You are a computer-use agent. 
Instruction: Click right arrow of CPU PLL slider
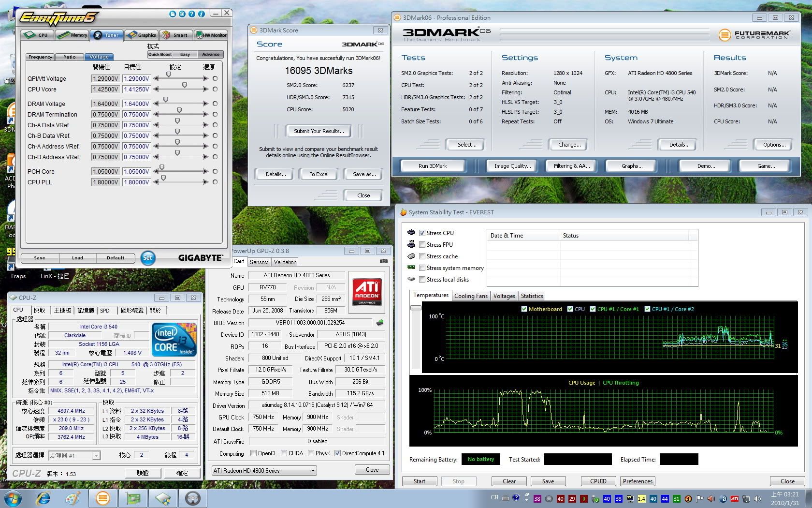206,182
